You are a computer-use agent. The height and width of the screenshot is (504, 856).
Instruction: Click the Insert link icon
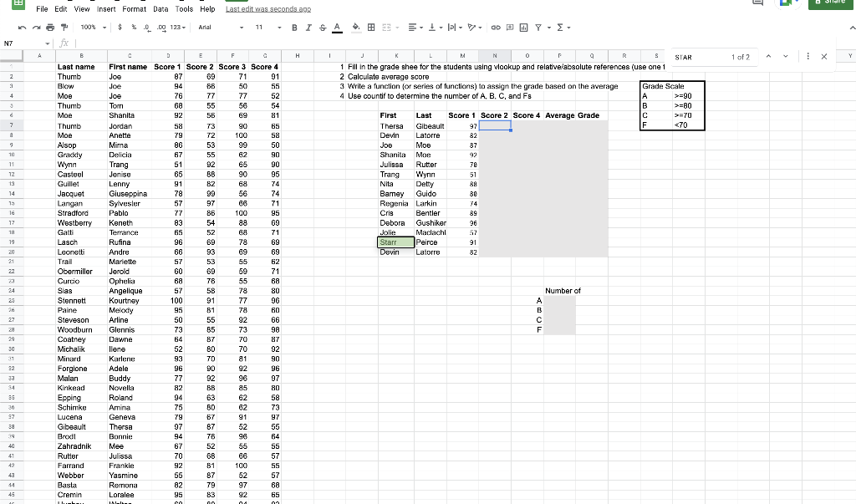[495, 27]
